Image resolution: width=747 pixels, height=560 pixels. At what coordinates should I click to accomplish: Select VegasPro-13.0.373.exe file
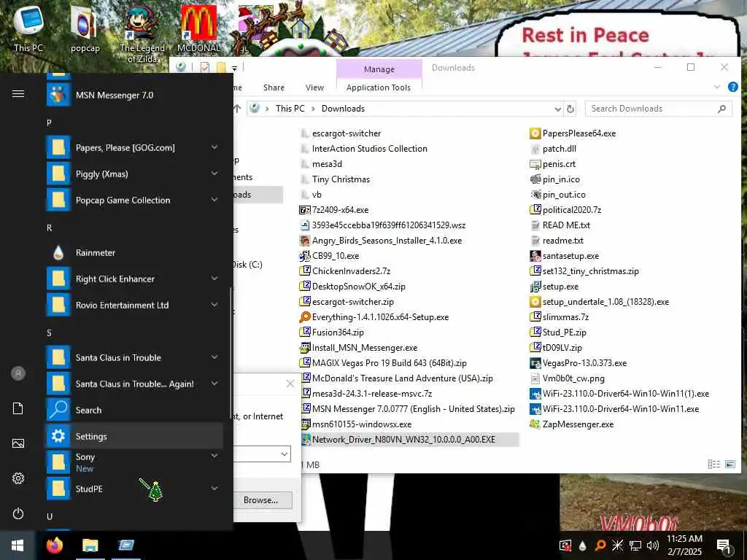tap(578, 363)
